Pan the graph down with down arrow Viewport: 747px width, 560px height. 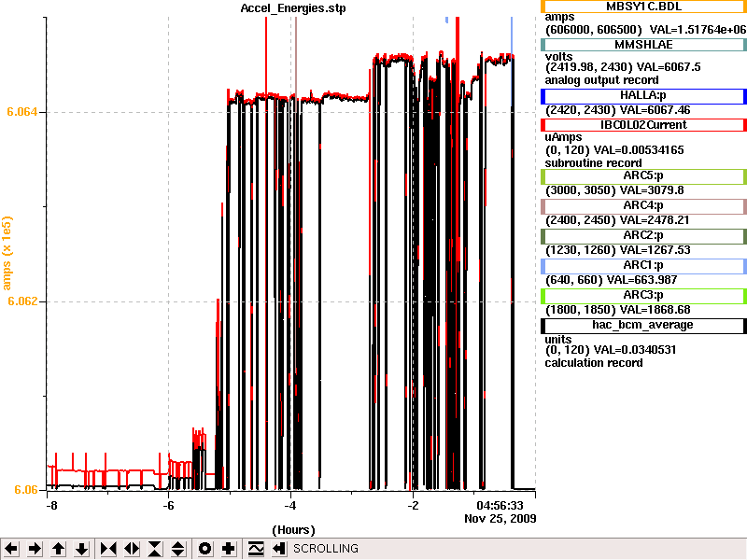pos(81,549)
